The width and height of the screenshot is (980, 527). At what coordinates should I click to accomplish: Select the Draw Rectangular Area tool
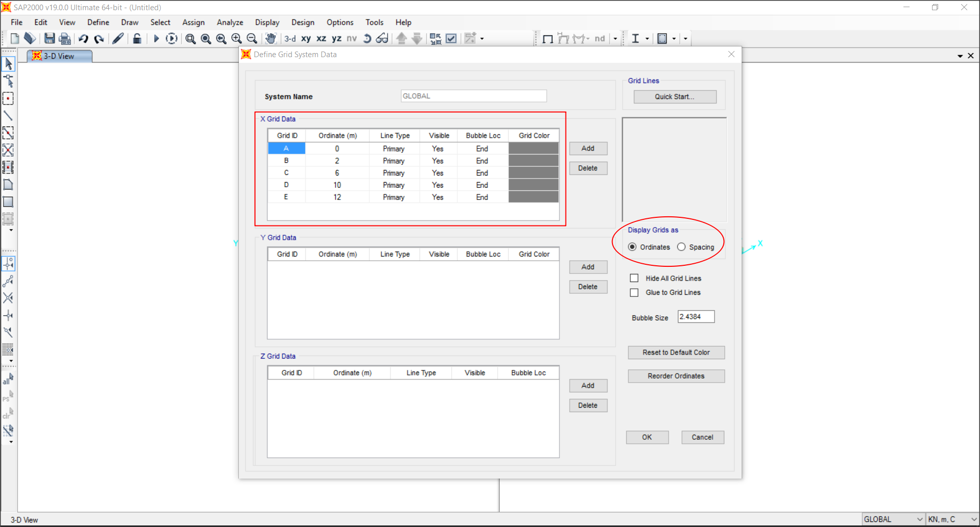8,202
